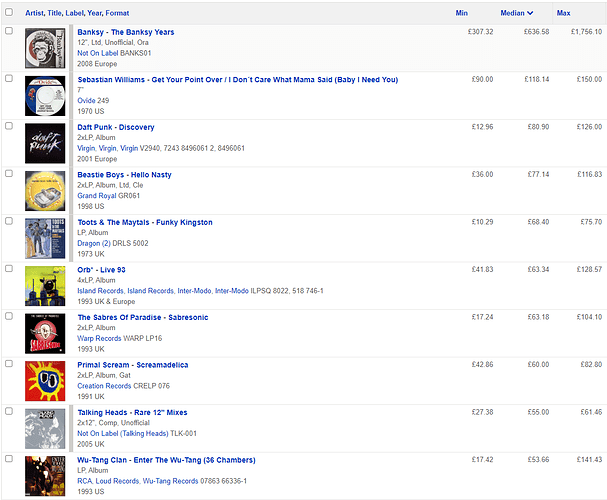The height and width of the screenshot is (500, 607).
Task: Open the Grand Royal label link
Action: tap(97, 196)
